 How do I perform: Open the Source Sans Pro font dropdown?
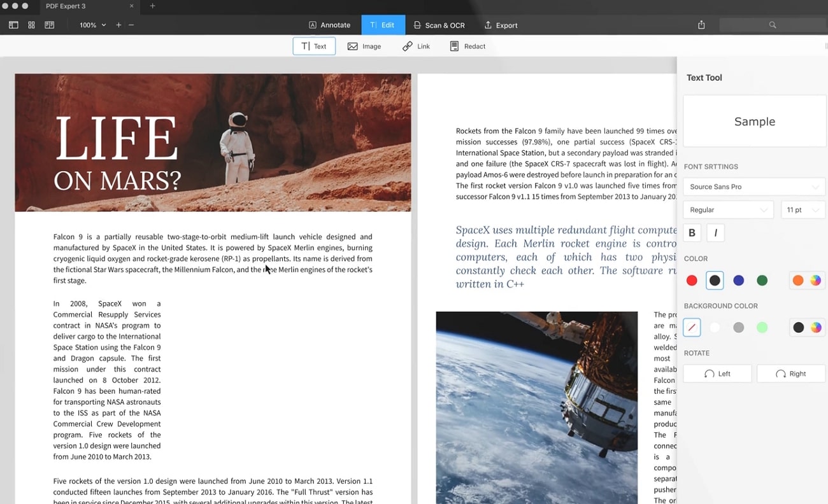click(x=754, y=186)
